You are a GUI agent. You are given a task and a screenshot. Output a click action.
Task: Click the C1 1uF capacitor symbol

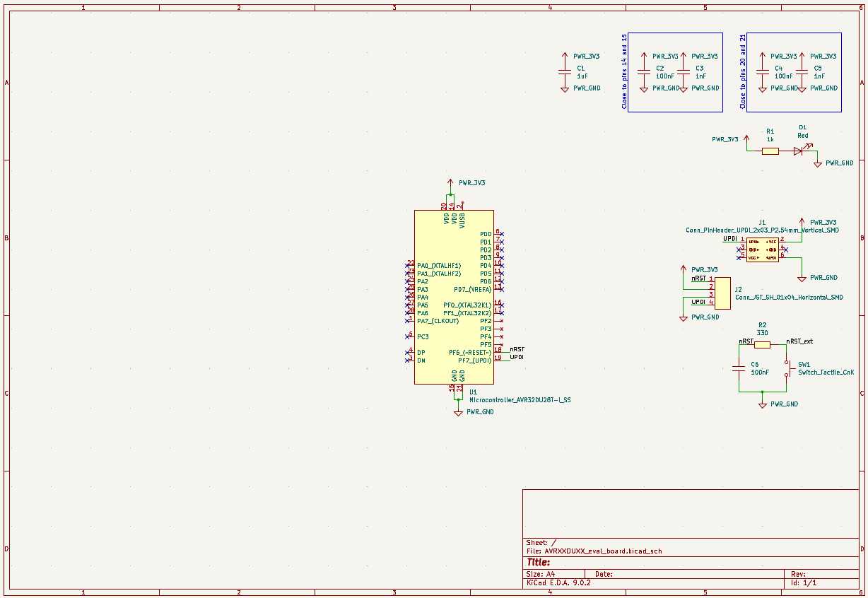click(x=564, y=71)
